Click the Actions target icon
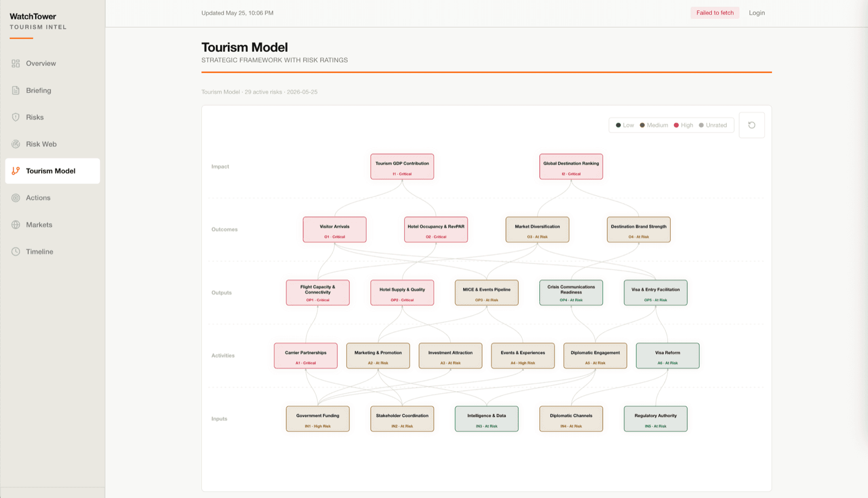This screenshot has width=868, height=498. (16, 198)
